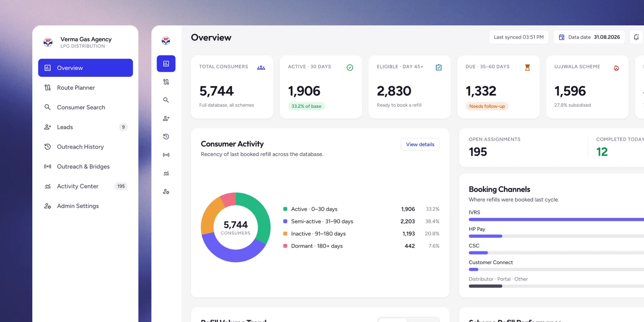
Task: Click the people icon on Total Consumers card
Action: [261, 68]
